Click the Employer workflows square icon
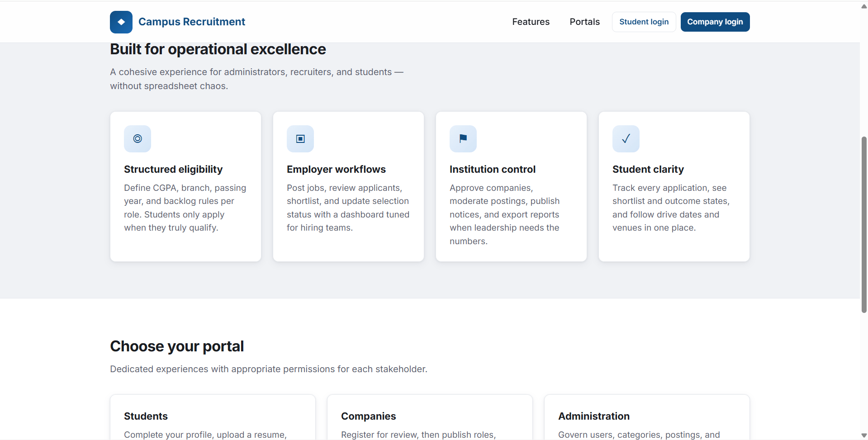This screenshot has width=868, height=440. tap(300, 139)
